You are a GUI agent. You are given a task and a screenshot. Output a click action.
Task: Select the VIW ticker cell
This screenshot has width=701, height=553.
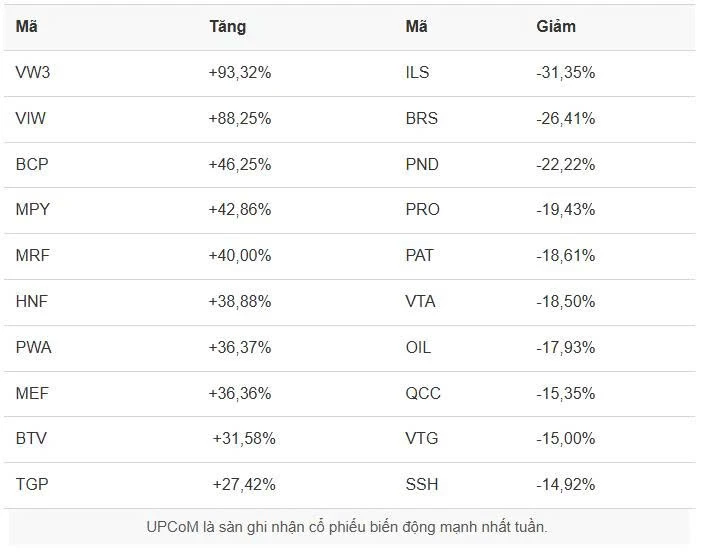click(x=31, y=118)
